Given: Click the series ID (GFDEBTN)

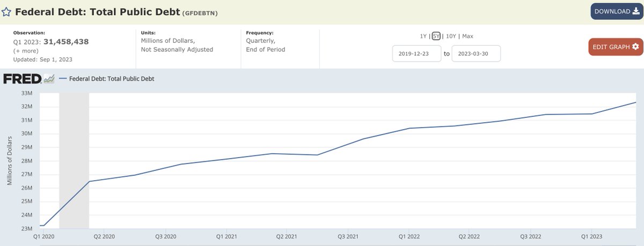Looking at the screenshot, I should point(201,12).
